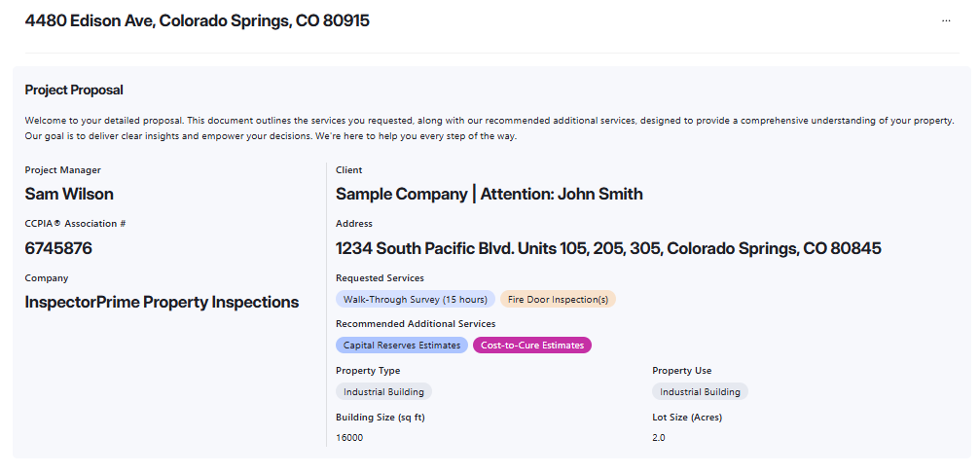Screen dimensions: 980x474
Task: Click the building size value 16000
Action: (349, 438)
